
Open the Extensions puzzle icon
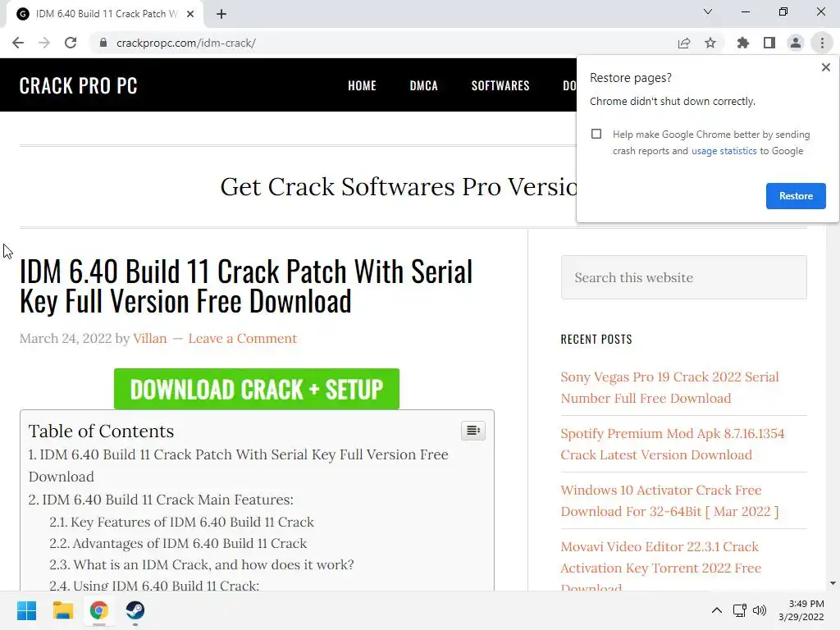pyautogui.click(x=743, y=43)
